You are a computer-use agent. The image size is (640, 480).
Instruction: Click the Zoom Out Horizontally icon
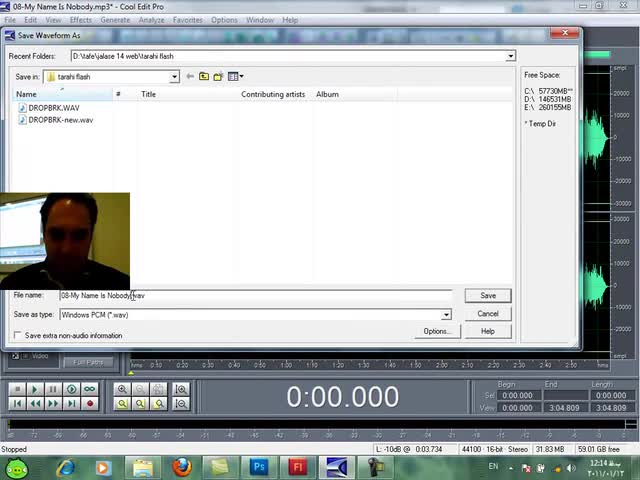(x=140, y=389)
